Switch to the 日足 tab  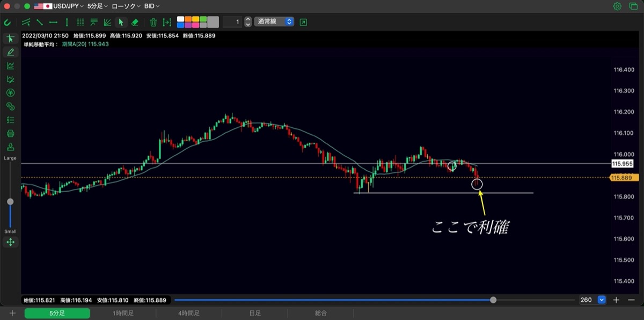pos(255,313)
